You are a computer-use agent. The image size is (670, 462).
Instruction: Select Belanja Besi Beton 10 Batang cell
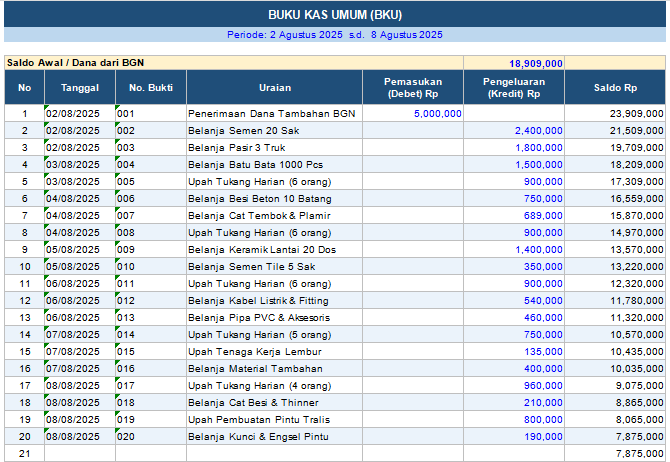274,198
